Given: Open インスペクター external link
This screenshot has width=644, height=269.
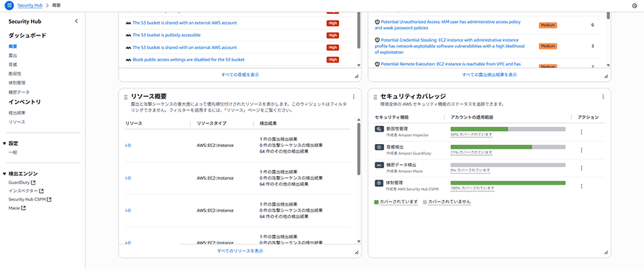Looking at the screenshot, I should click(x=26, y=191).
